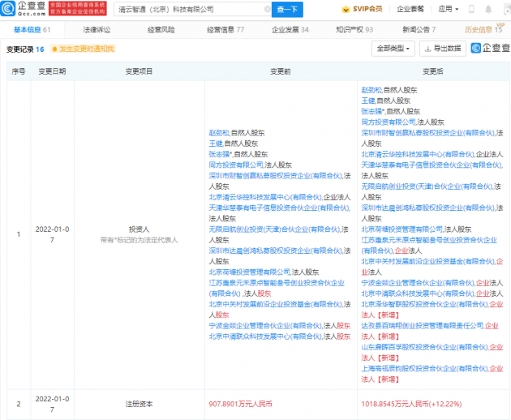Open 无限启航创业投资(天津)合伙企业 link in 变更后 column

click(x=427, y=186)
